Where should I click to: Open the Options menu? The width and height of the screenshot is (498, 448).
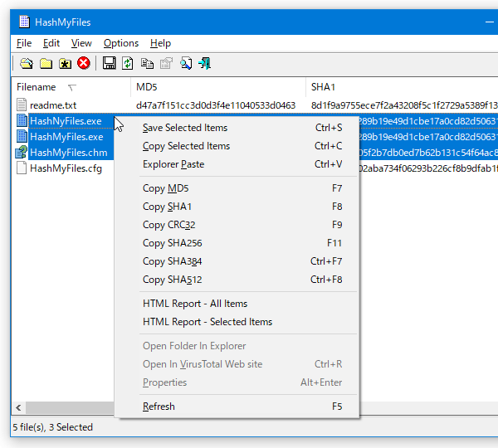click(x=121, y=43)
